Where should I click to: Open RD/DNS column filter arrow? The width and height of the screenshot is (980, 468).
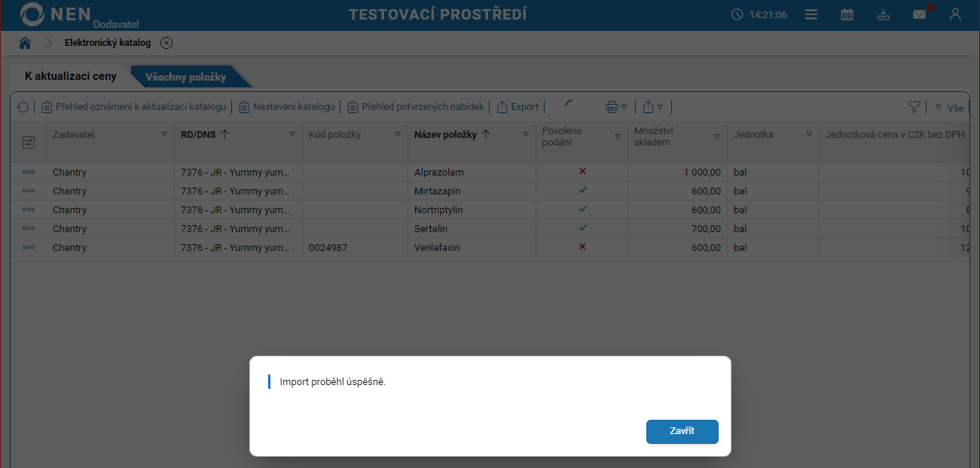292,135
